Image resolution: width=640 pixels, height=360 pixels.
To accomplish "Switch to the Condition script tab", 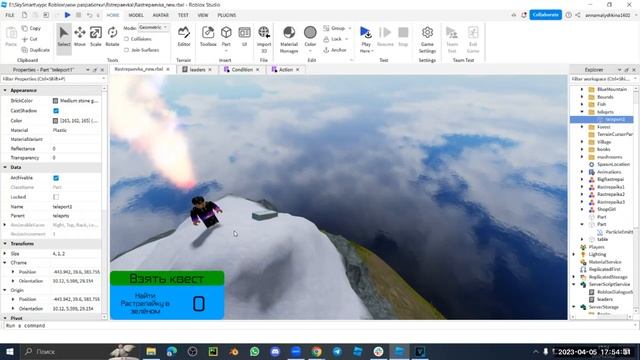I will (x=242, y=70).
